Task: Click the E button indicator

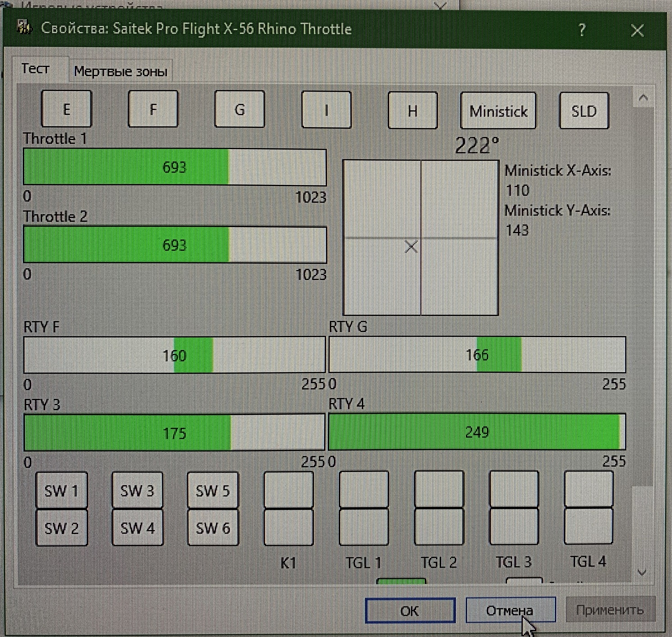Action: (67, 109)
